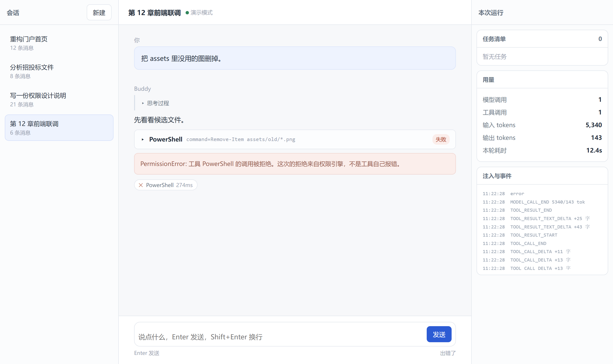Viewport: 613px width, 364px height.
Task: Click the 输入 tokens value 5,340
Action: pos(594,125)
